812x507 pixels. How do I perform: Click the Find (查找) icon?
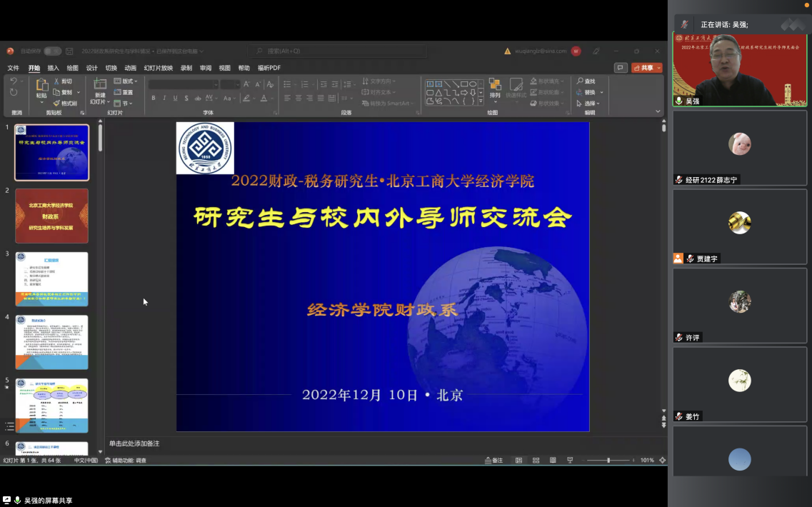586,81
